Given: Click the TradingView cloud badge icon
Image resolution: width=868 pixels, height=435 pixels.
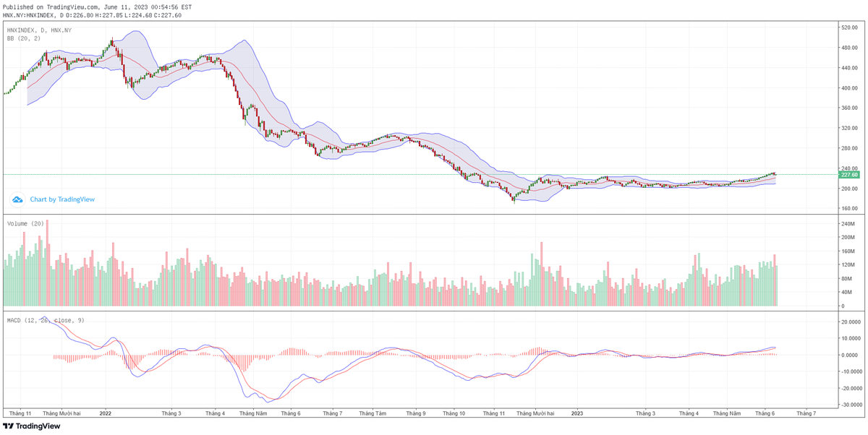Looking at the screenshot, I should (x=17, y=199).
